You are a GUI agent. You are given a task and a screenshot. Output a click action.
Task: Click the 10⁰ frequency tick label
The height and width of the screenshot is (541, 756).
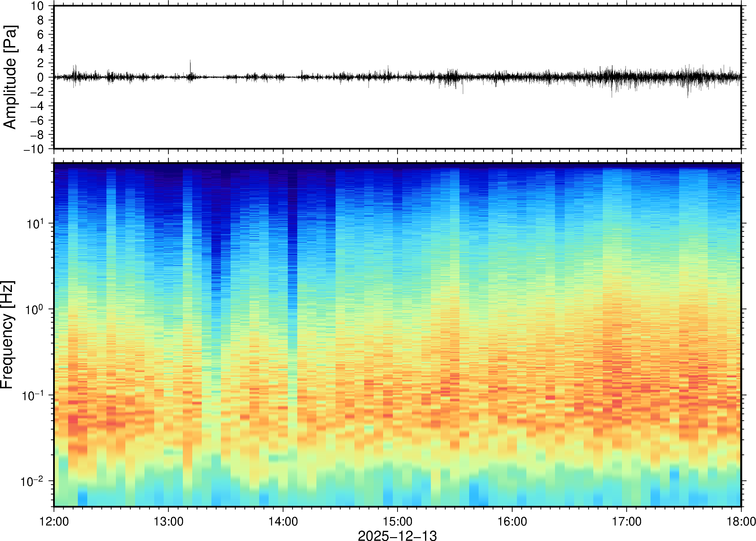(x=35, y=310)
